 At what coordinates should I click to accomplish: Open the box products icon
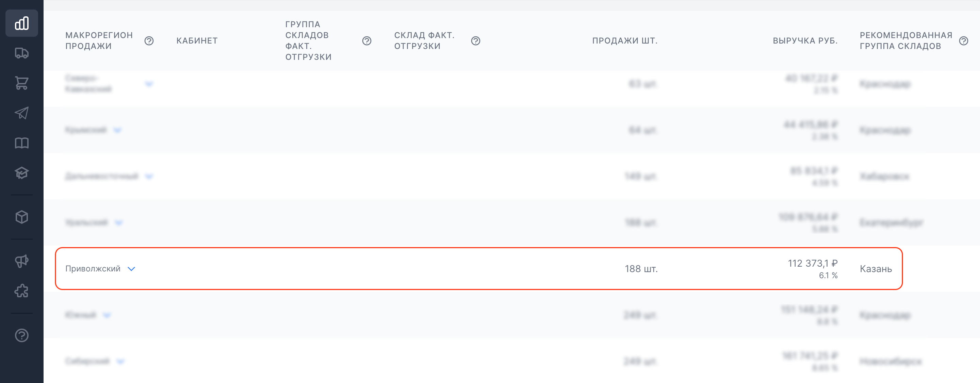[22, 217]
